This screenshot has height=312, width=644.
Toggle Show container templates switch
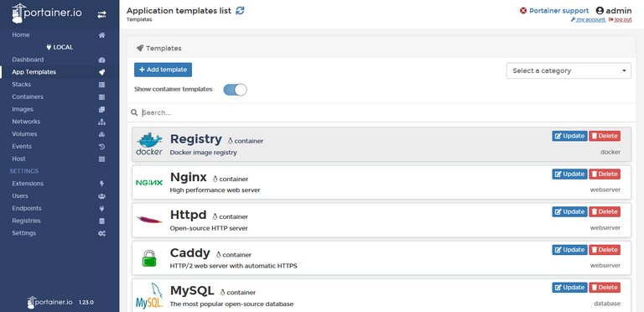[x=235, y=90]
